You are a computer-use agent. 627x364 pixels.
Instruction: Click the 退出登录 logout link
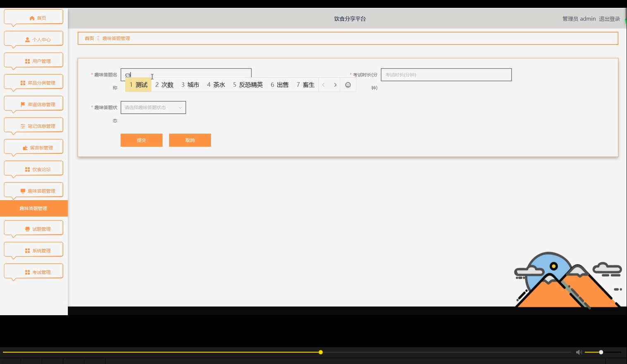[609, 19]
